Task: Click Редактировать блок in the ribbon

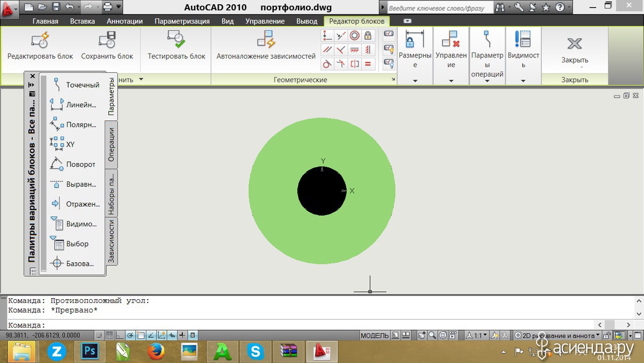Action: tap(40, 47)
